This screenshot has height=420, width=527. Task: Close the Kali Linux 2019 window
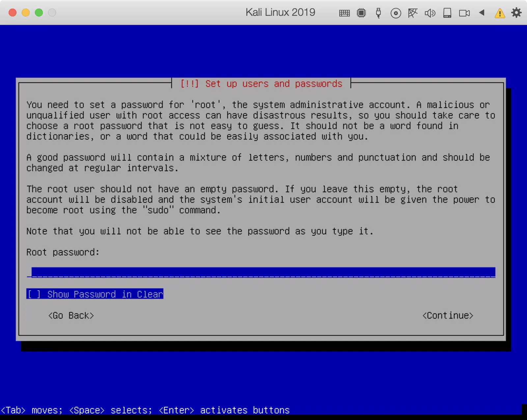click(13, 13)
